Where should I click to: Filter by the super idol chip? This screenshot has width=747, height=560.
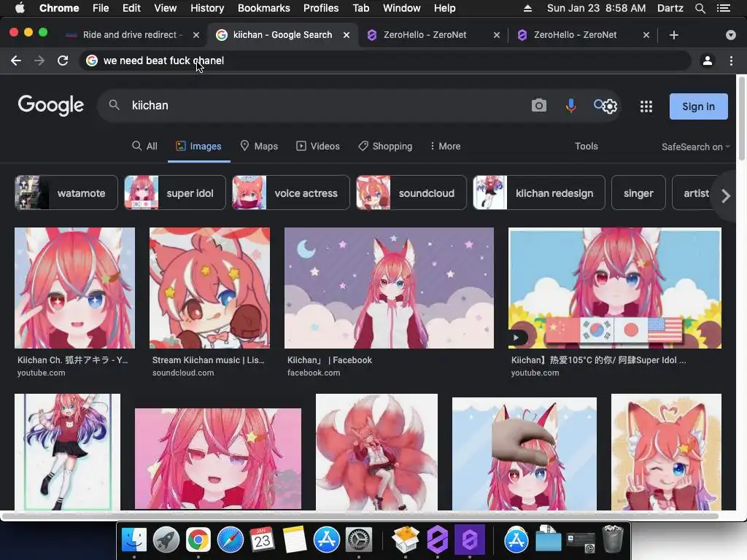pos(175,192)
